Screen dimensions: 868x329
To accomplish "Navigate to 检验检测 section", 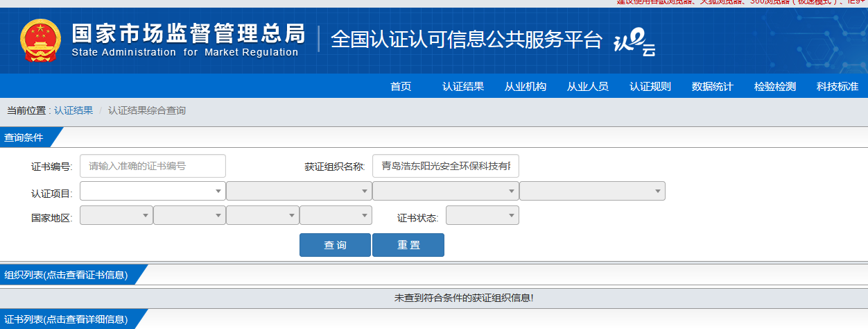I will click(x=775, y=86).
